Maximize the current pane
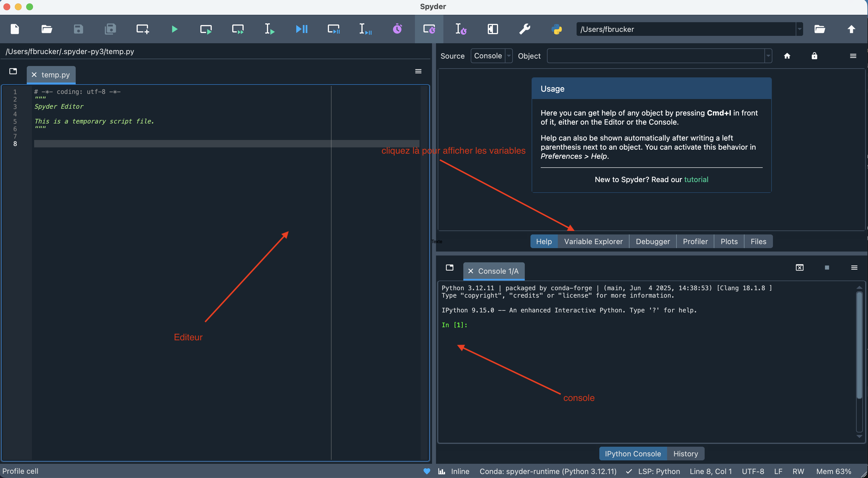The image size is (868, 478). 493,29
